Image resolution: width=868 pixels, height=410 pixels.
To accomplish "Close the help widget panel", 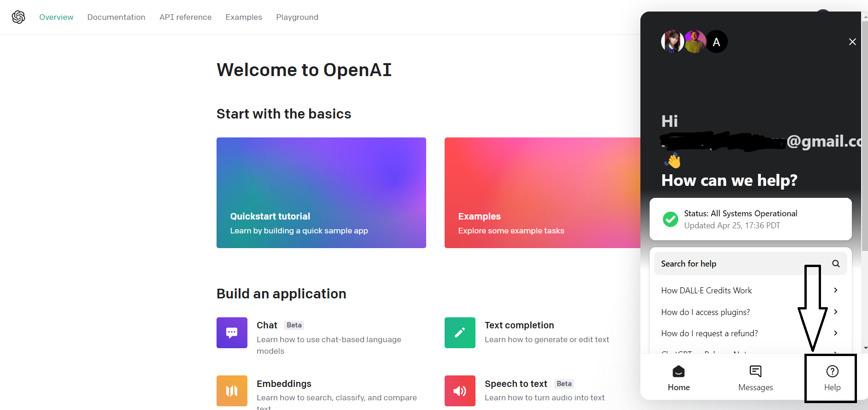I will (852, 42).
